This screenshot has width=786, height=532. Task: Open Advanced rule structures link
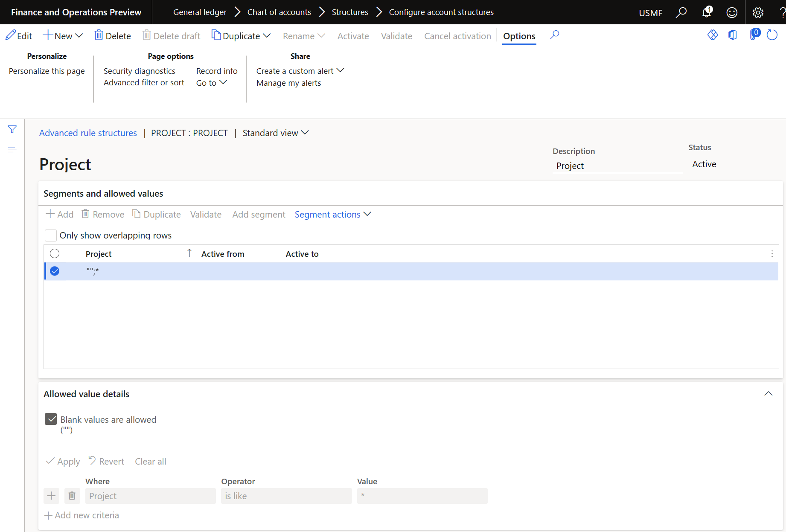coord(88,133)
